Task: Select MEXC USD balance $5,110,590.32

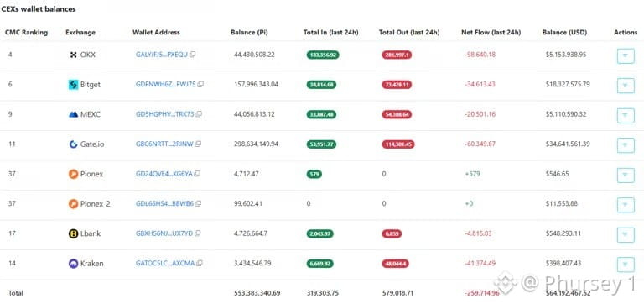Action: [x=566, y=114]
